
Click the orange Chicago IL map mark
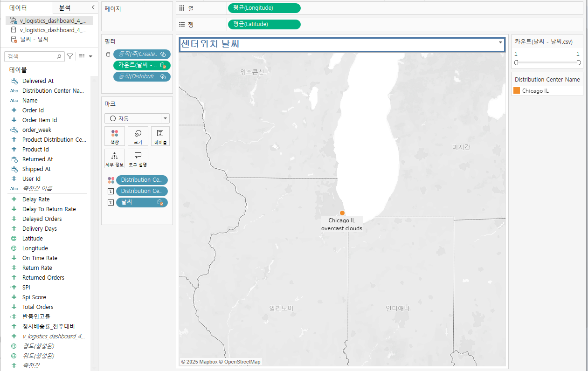click(x=342, y=213)
